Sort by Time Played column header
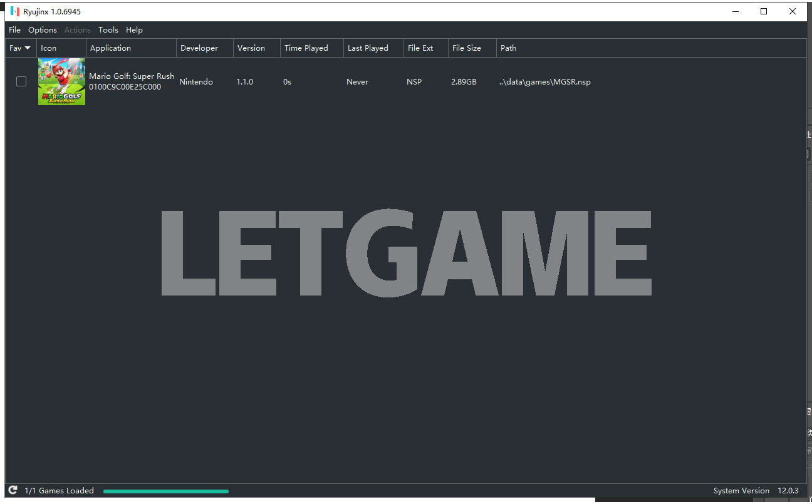This screenshot has width=812, height=504. (x=306, y=48)
